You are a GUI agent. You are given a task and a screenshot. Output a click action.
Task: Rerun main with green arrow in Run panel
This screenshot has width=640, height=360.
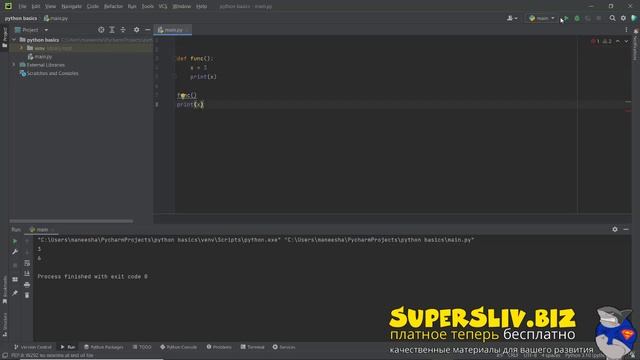[15, 241]
